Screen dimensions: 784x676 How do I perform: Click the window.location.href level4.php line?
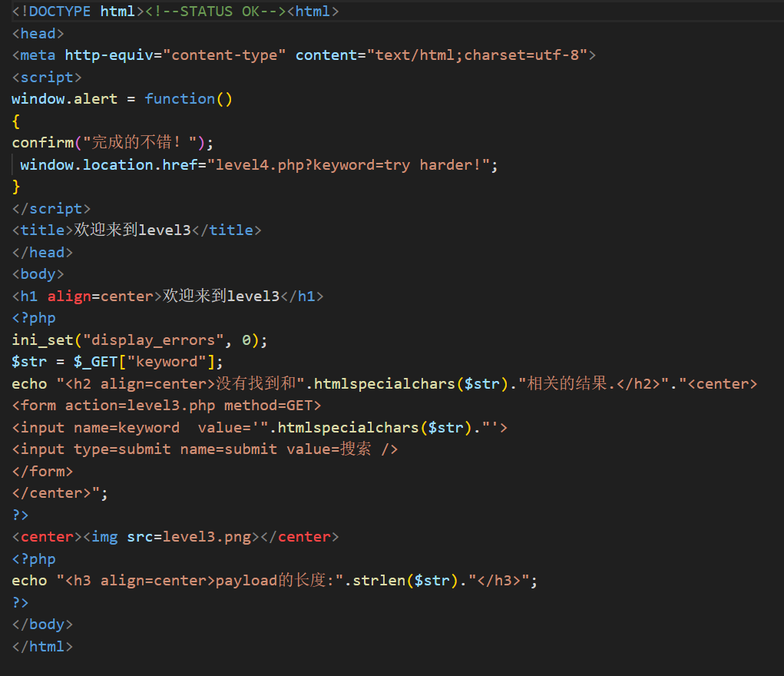tap(259, 164)
